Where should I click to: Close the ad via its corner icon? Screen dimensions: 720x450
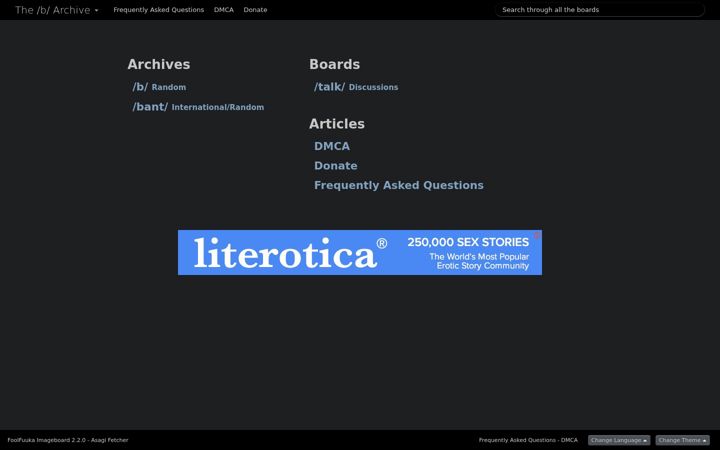(537, 235)
